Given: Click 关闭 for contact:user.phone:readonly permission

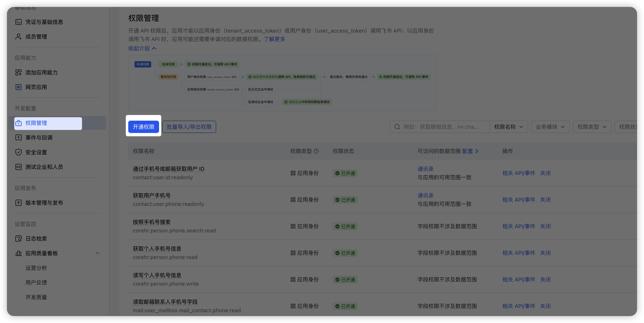Looking at the screenshot, I should pos(545,200).
